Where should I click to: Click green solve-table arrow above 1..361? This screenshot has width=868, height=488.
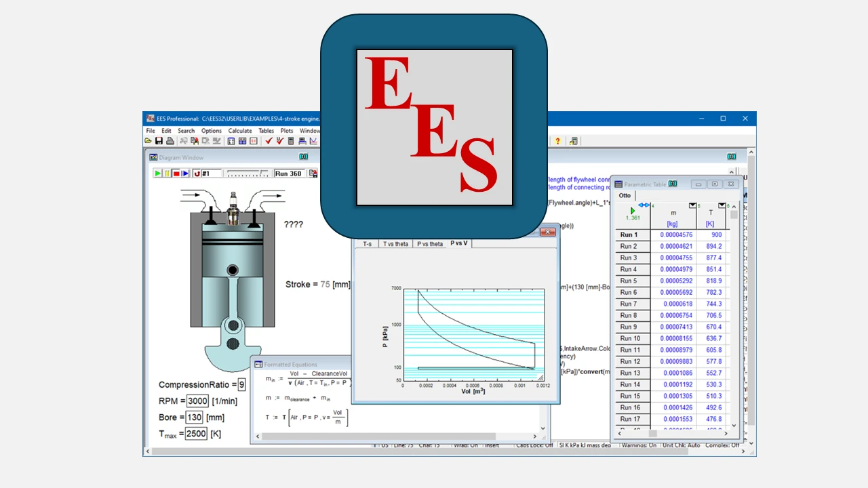633,211
